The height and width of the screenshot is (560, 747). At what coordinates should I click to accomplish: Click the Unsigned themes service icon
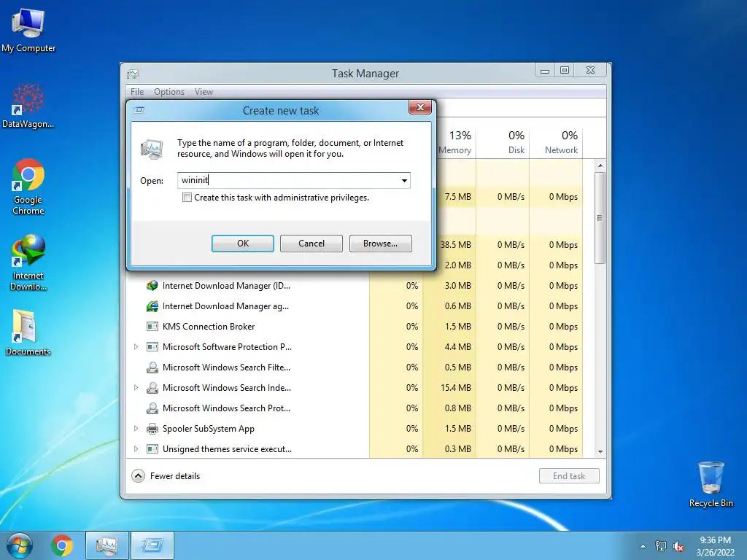152,449
